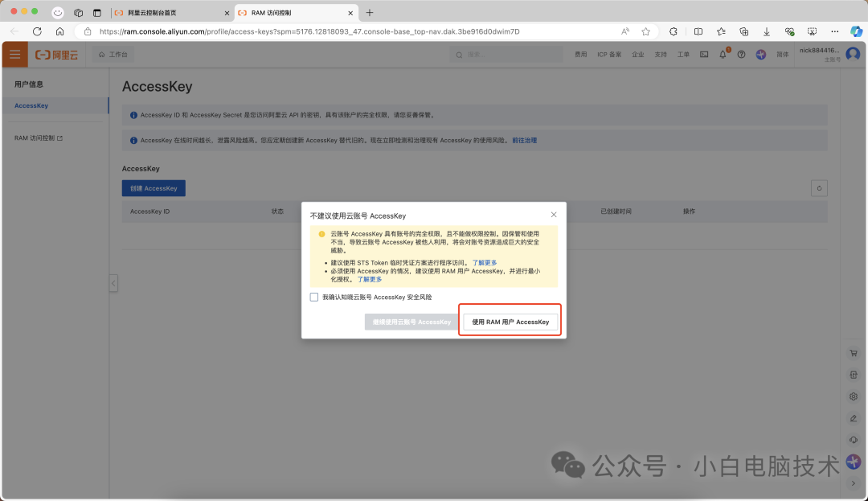Viewport: 868px width, 501px height.
Task: Click 使用 RAM 用户 AccessKey button
Action: 510,322
